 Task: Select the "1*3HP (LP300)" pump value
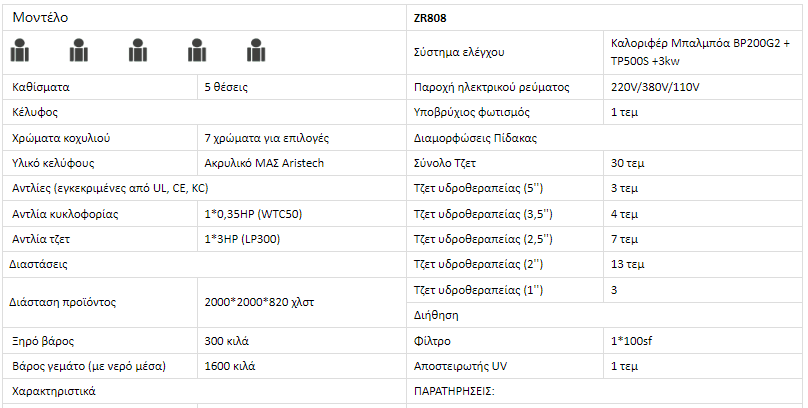tap(243, 238)
